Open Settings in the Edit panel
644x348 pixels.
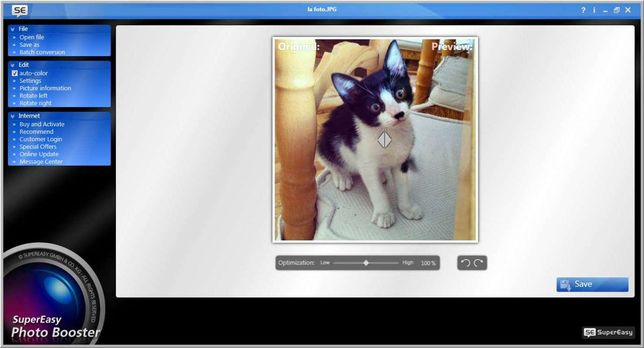coord(30,80)
